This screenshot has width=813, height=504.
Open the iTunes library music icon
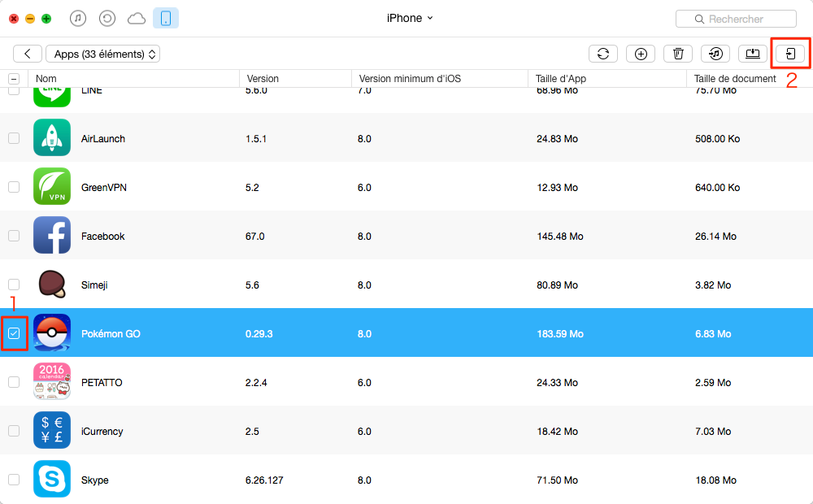78,19
